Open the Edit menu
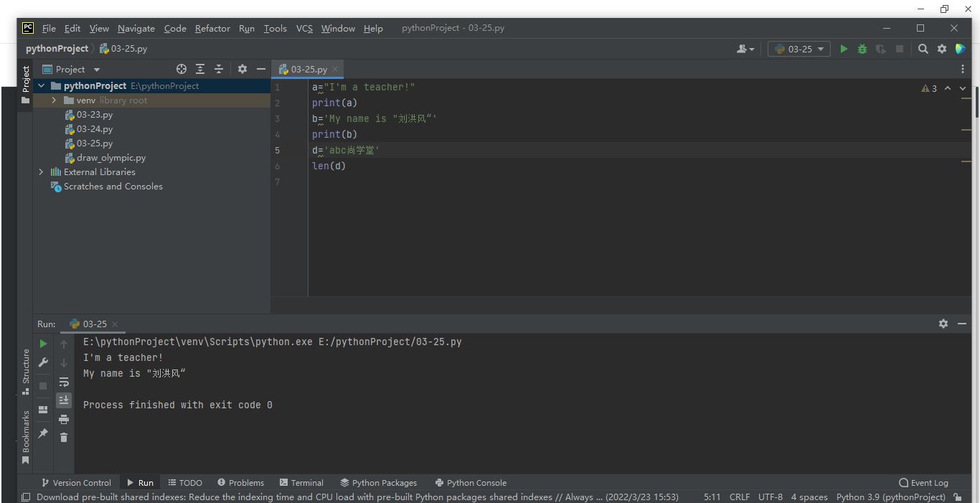Viewport: 980px width, 503px height. pyautogui.click(x=72, y=29)
